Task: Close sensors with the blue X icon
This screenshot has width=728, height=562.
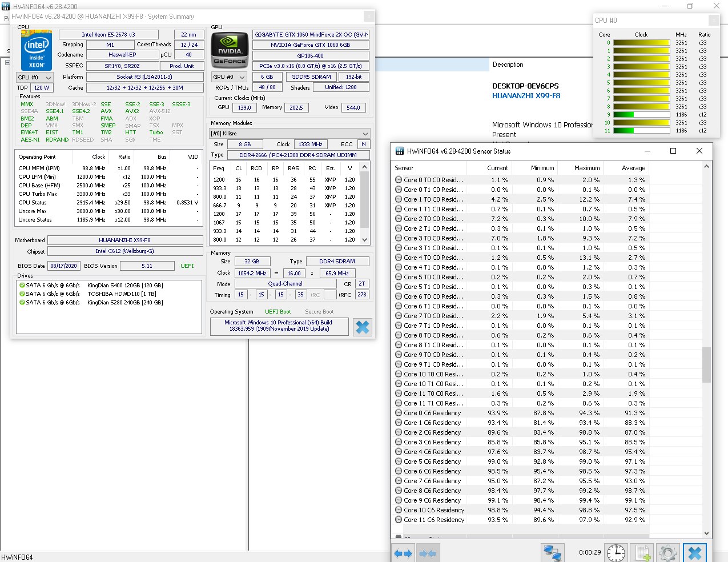Action: pyautogui.click(x=695, y=553)
